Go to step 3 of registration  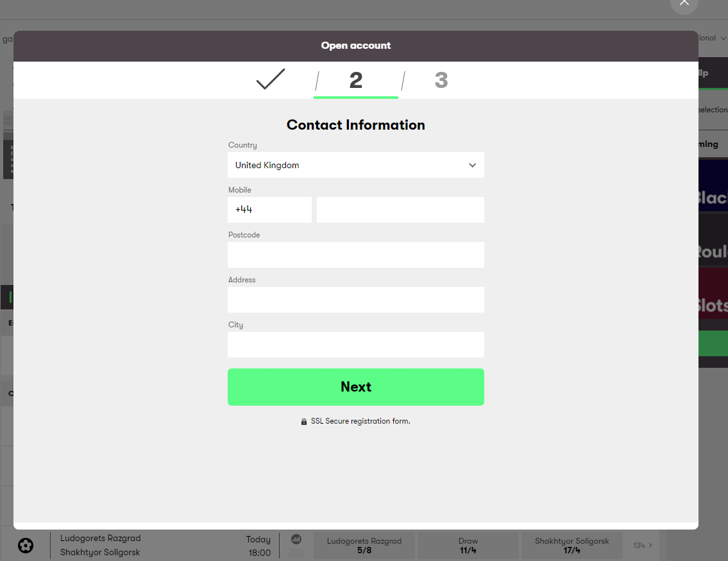[x=441, y=81]
